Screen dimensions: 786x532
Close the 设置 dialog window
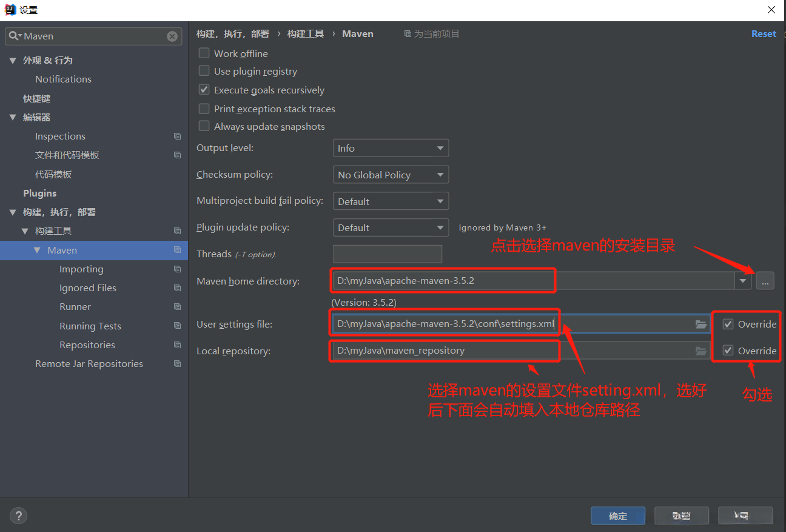click(x=771, y=10)
